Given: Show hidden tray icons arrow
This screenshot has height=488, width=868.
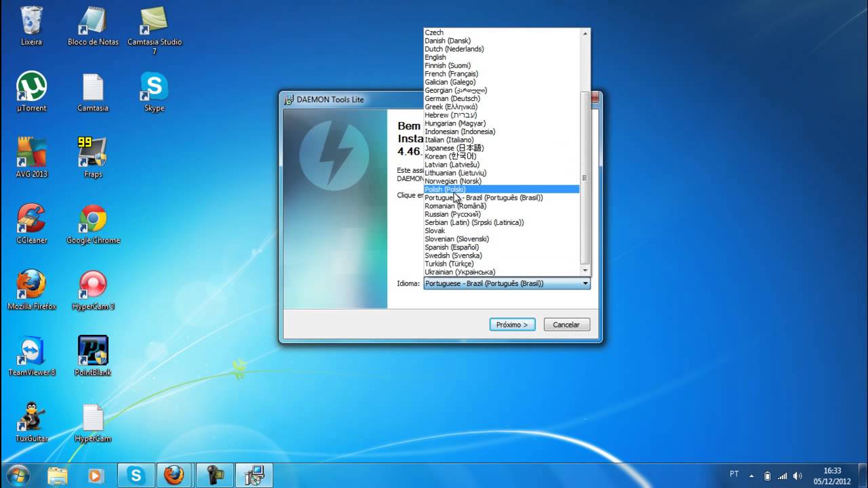Looking at the screenshot, I should coord(751,476).
